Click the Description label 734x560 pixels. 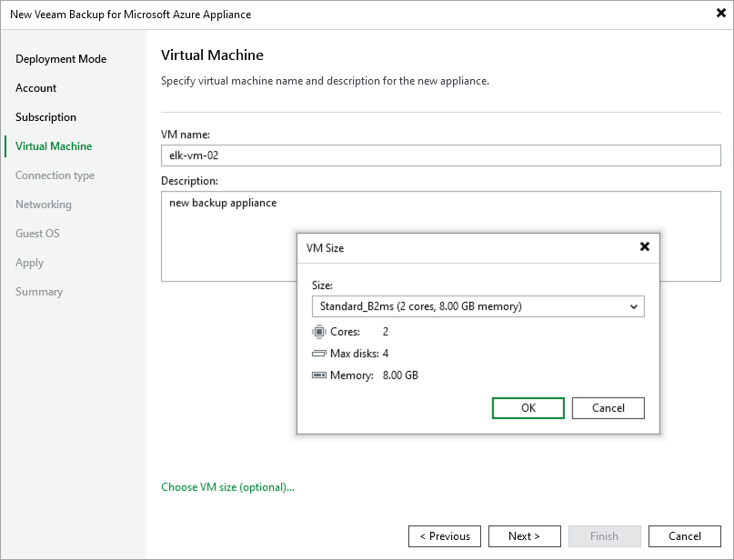click(x=189, y=181)
